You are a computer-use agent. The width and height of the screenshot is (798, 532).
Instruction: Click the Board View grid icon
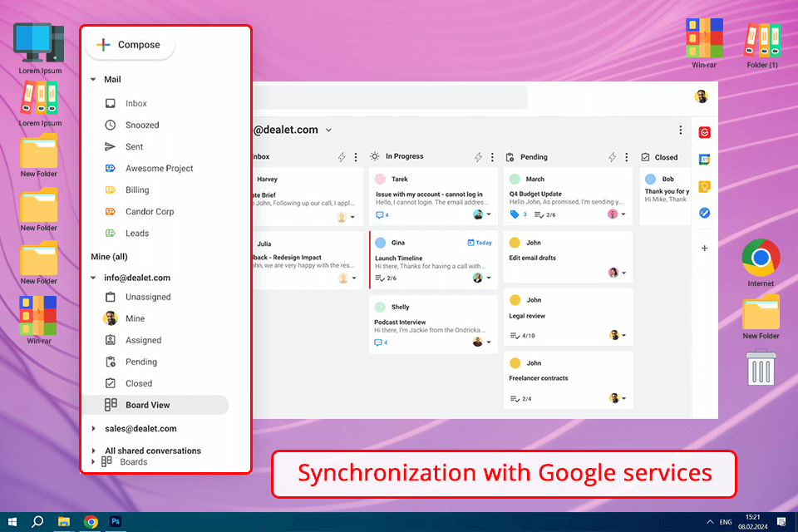111,405
